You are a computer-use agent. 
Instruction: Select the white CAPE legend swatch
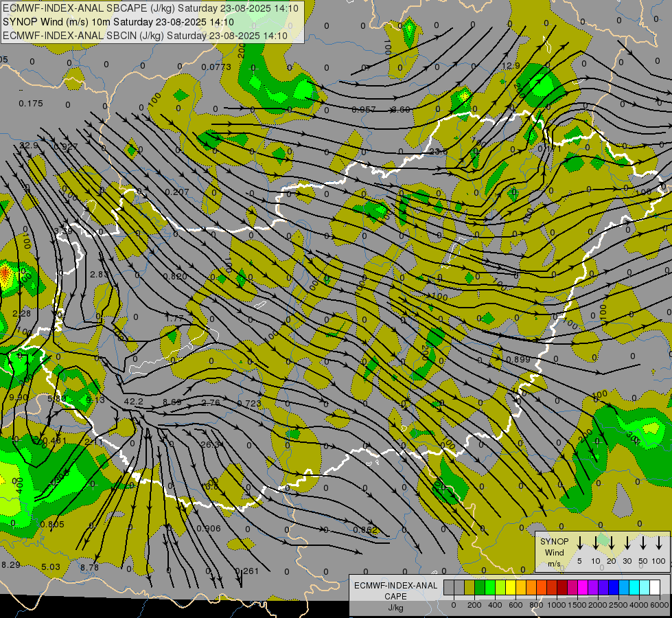coord(654,587)
